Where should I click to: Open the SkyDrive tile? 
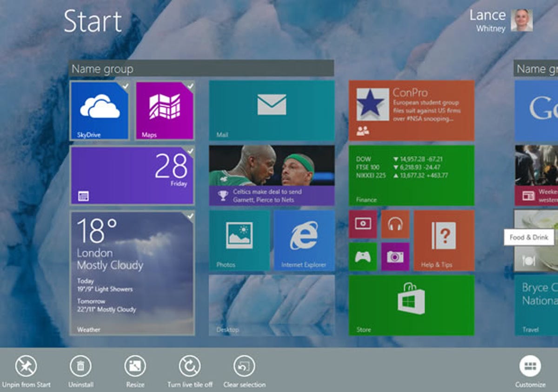99,110
